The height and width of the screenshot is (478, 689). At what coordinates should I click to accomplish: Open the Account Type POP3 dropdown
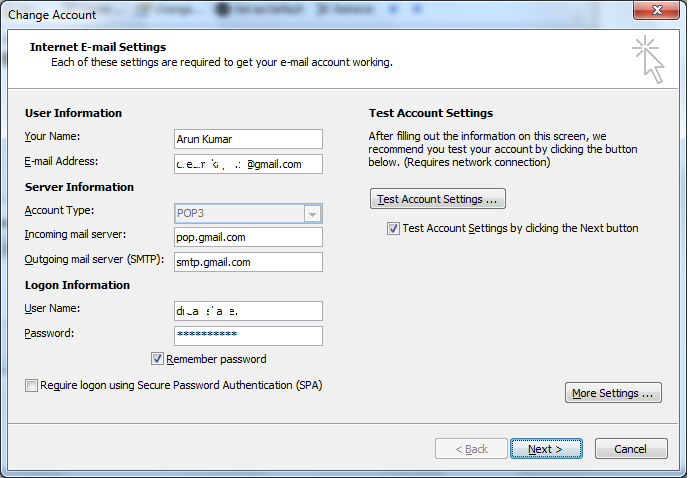click(x=313, y=214)
